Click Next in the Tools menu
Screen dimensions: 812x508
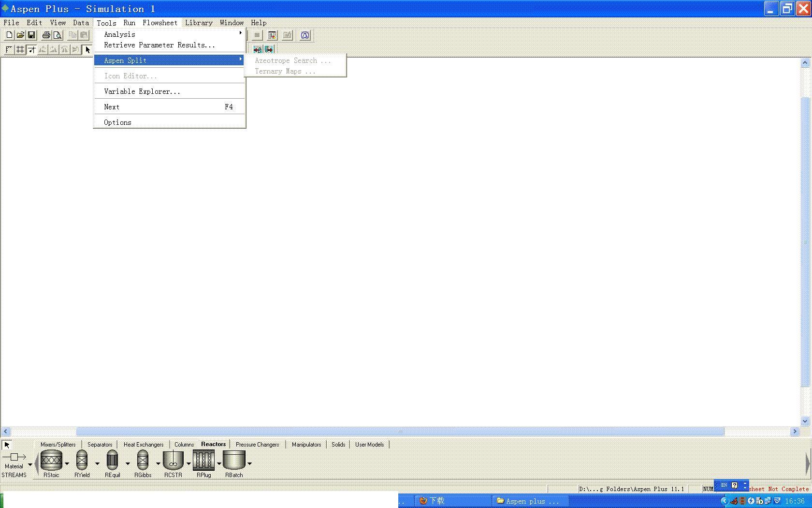[x=170, y=107]
